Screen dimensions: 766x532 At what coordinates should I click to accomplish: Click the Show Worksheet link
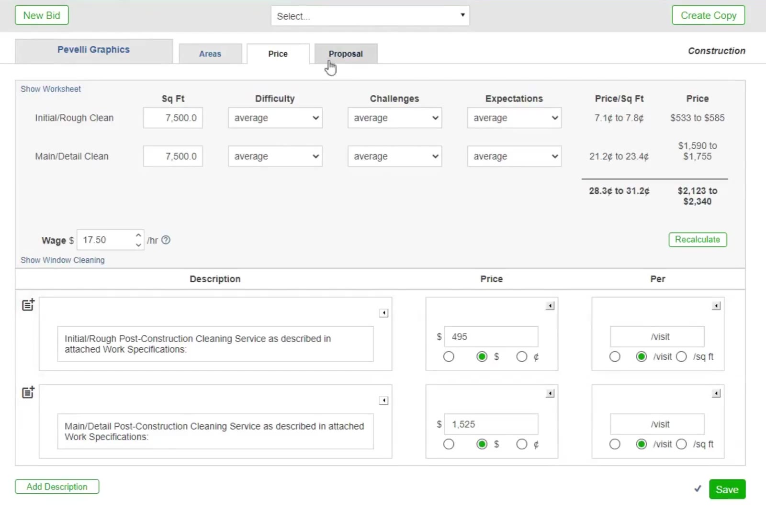[x=51, y=89]
